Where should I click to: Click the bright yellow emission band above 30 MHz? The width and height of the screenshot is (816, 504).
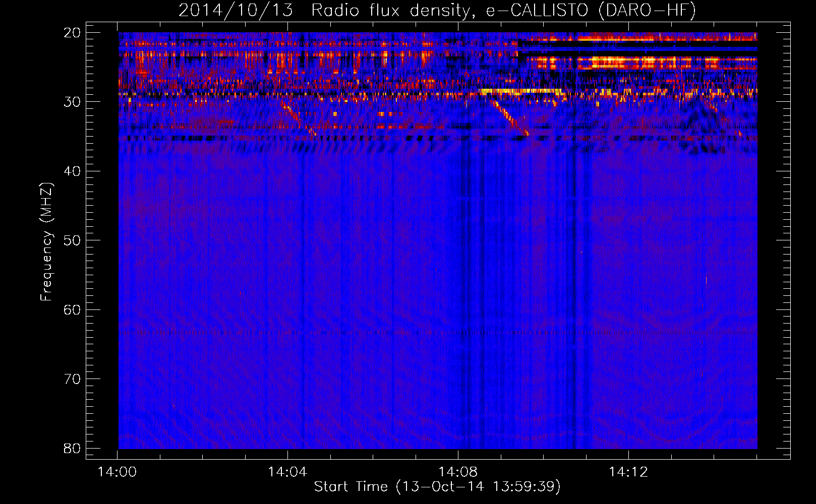click(x=520, y=91)
